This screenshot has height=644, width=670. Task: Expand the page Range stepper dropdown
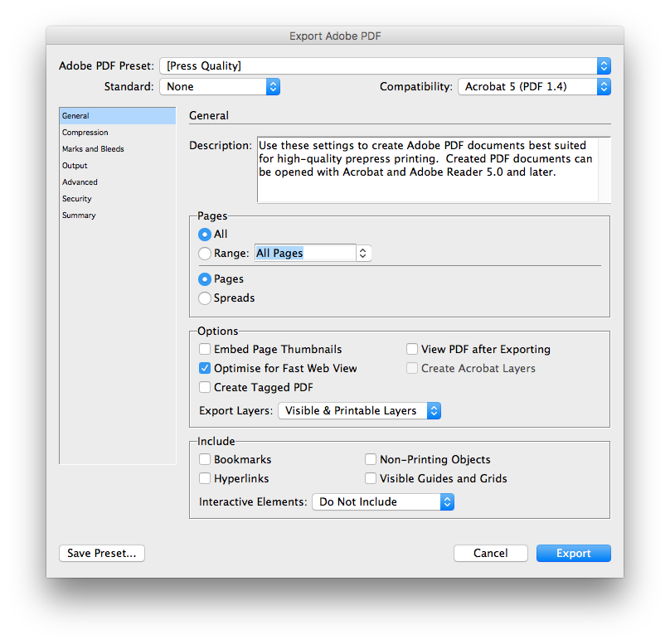pyautogui.click(x=363, y=254)
